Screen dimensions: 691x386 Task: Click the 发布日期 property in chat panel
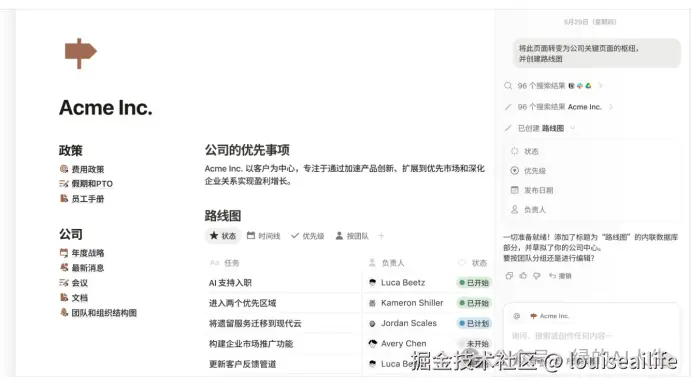click(x=531, y=190)
